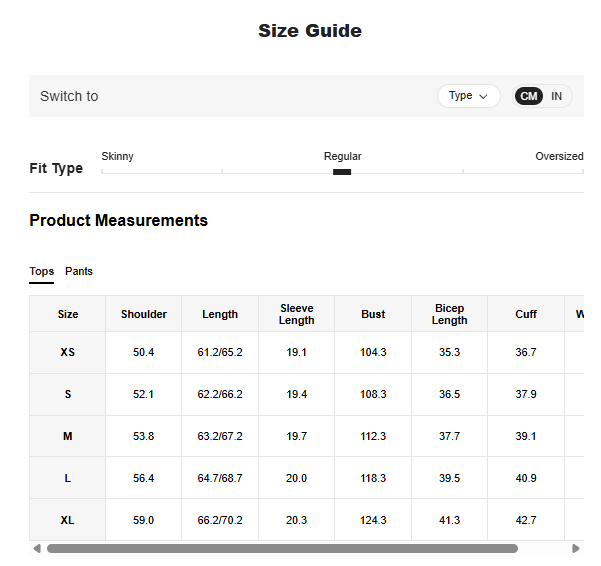Click the Skinny fit label

118,157
